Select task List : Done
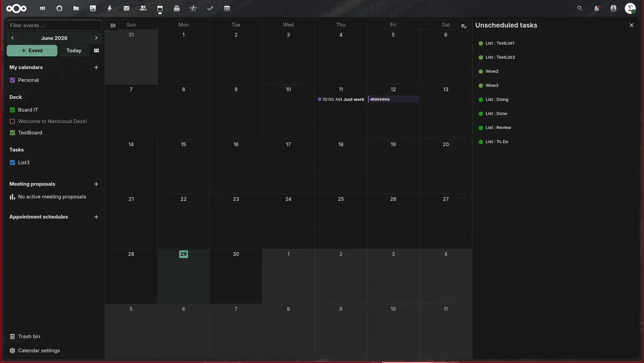The width and height of the screenshot is (644, 363). click(x=496, y=114)
